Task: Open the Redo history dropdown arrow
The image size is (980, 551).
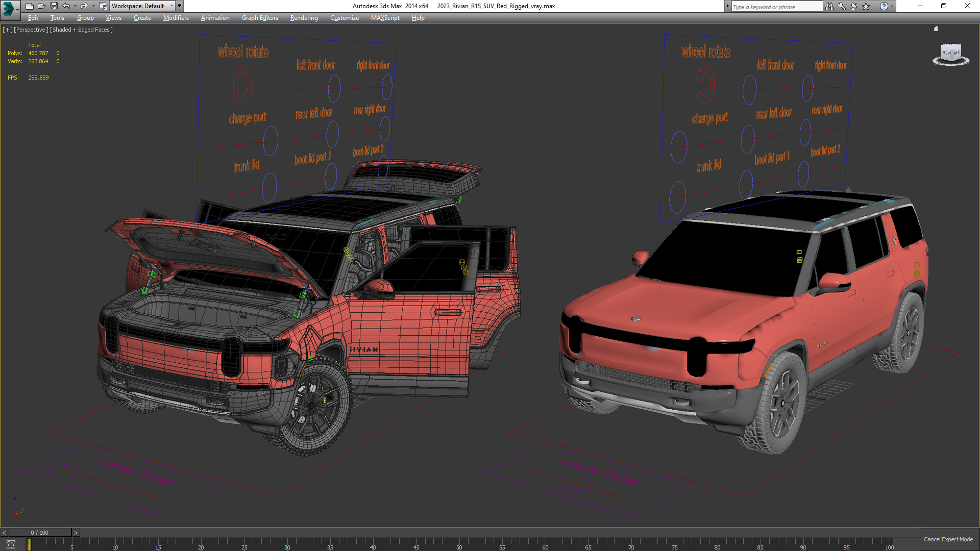Action: [93, 6]
